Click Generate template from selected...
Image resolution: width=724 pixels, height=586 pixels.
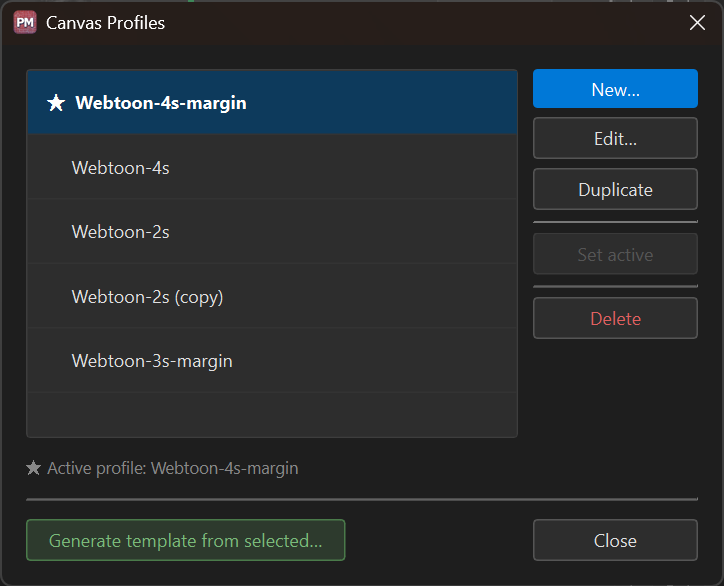186,540
